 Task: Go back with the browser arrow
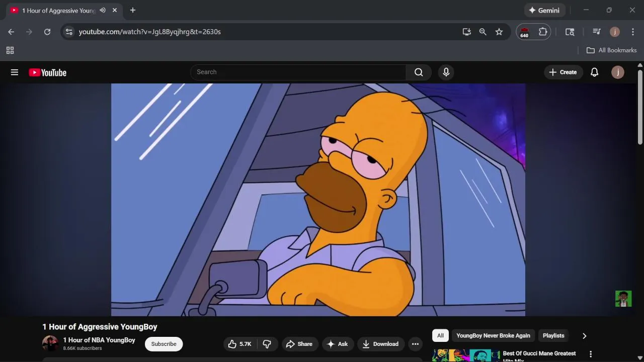(x=11, y=32)
